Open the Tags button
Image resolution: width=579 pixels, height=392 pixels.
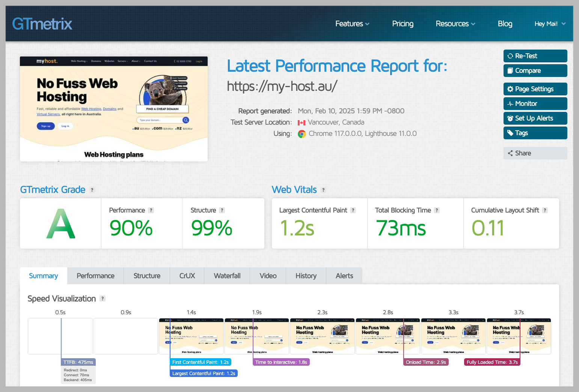(x=535, y=133)
